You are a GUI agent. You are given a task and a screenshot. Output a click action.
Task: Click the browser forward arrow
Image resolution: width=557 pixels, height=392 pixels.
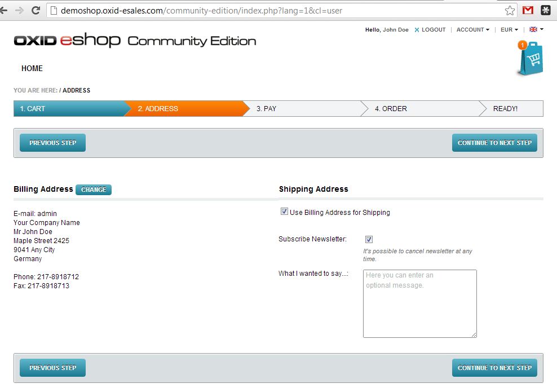19,10
